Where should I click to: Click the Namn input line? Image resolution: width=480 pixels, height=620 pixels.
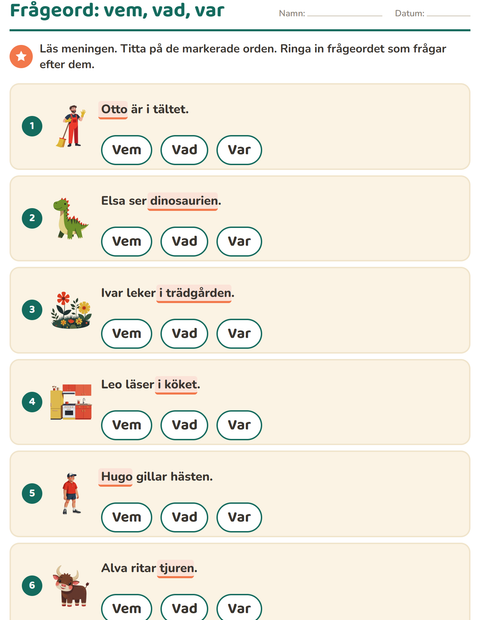(x=345, y=14)
